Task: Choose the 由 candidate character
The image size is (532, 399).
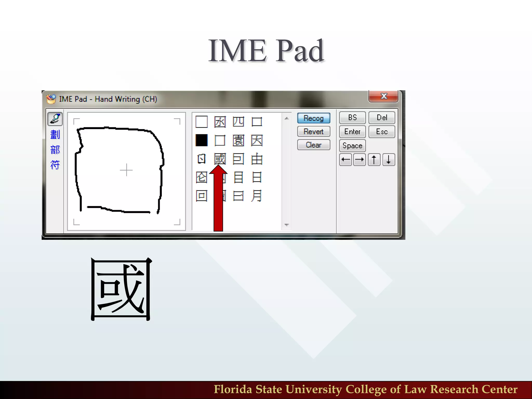Action: [x=257, y=159]
